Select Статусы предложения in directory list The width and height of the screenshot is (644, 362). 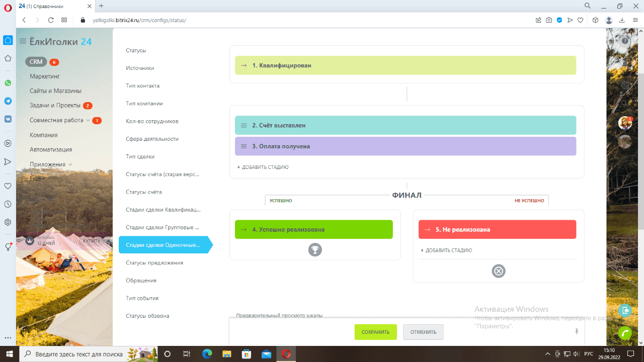coord(154,263)
